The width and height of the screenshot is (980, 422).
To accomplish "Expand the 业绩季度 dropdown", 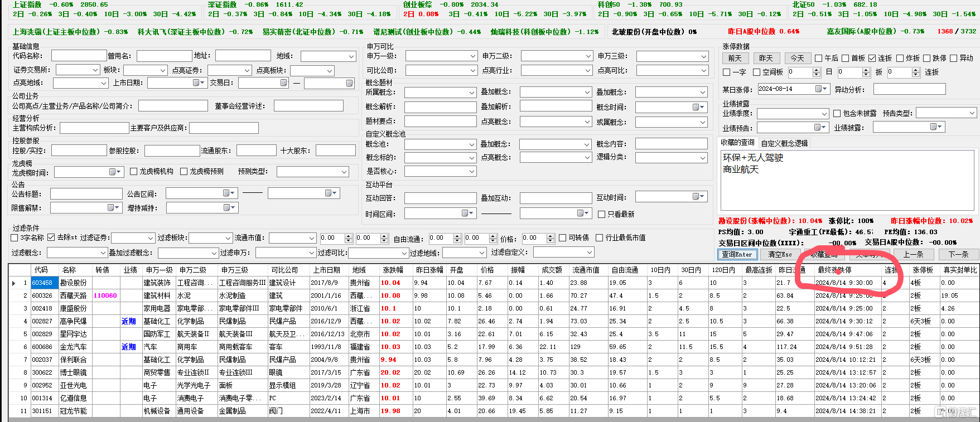I will (824, 113).
